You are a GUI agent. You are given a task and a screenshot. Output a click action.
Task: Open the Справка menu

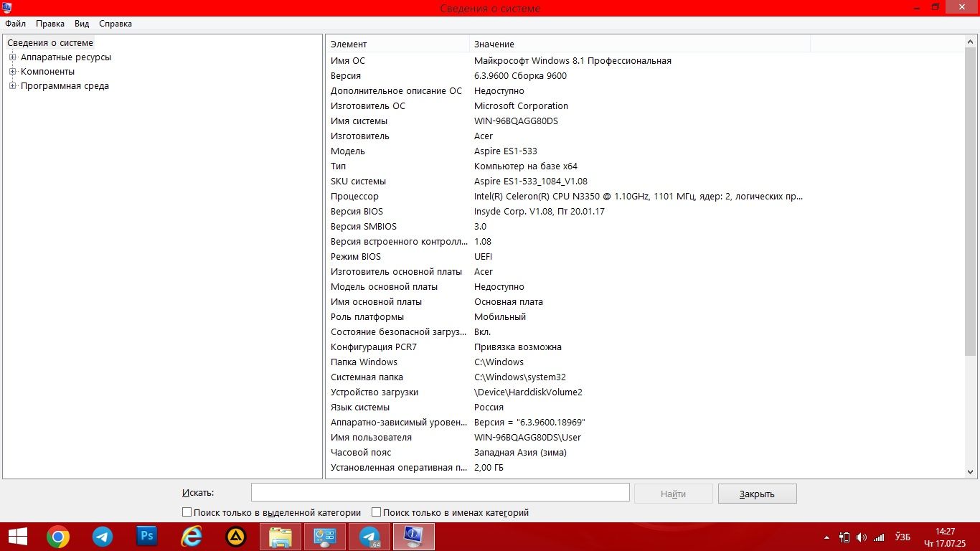(x=116, y=24)
